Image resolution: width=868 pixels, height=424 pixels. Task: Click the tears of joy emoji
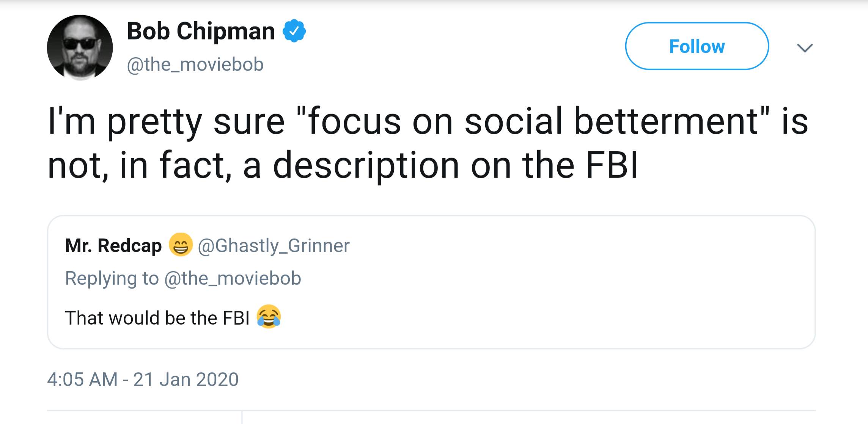click(269, 316)
